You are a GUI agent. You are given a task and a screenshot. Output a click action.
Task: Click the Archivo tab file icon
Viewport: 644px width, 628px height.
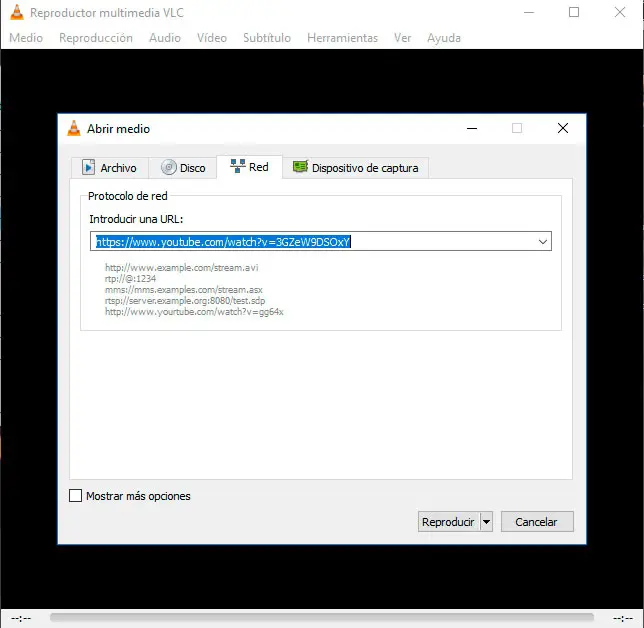[x=88, y=167]
